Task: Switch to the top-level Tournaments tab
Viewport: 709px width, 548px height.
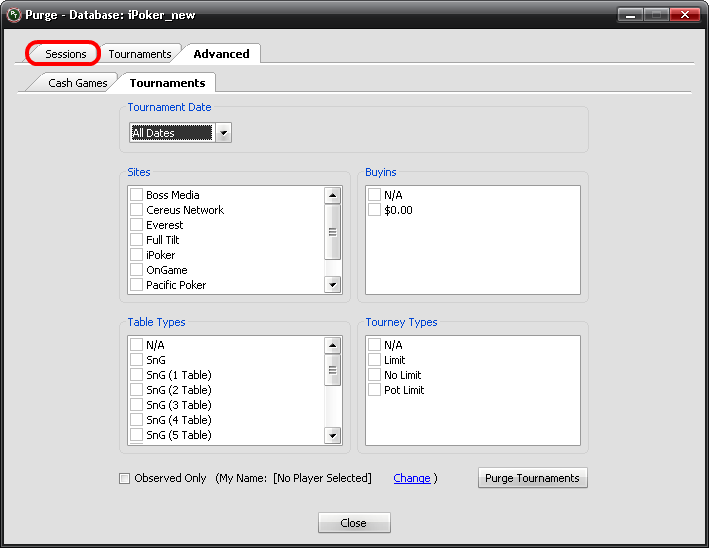Action: 139,54
